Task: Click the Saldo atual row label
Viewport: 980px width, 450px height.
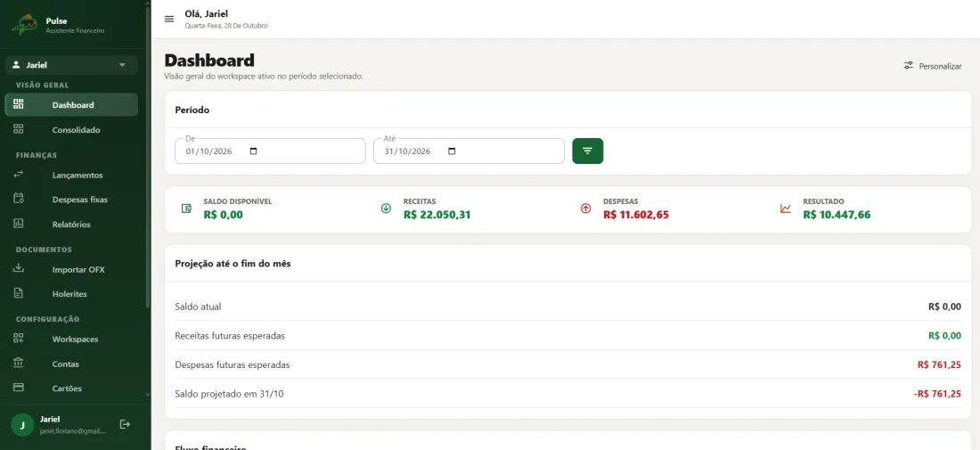Action: [x=198, y=307]
